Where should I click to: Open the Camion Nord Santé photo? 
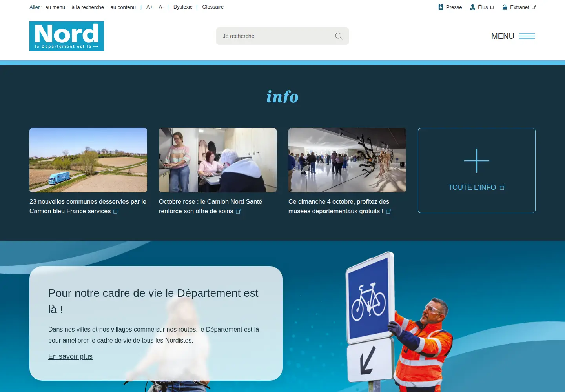218,160
